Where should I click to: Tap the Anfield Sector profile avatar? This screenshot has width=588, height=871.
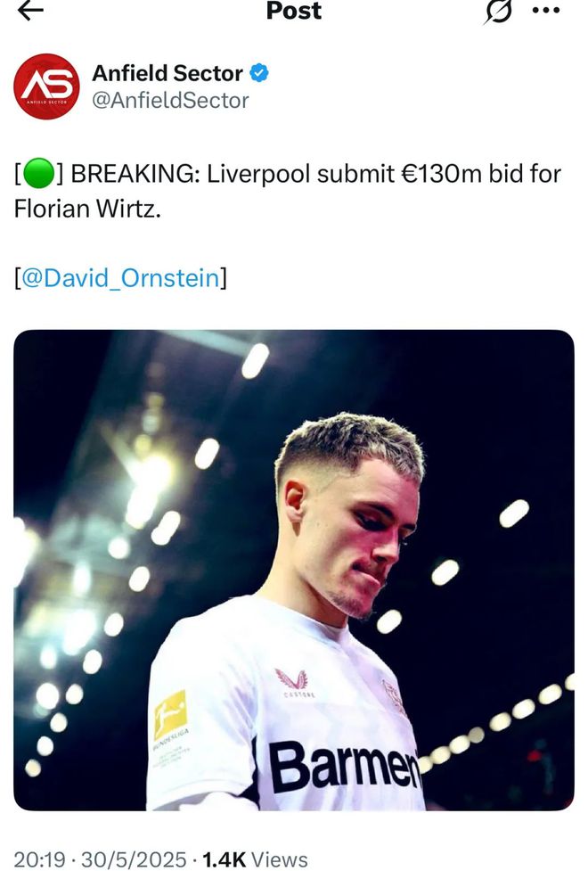[x=46, y=86]
